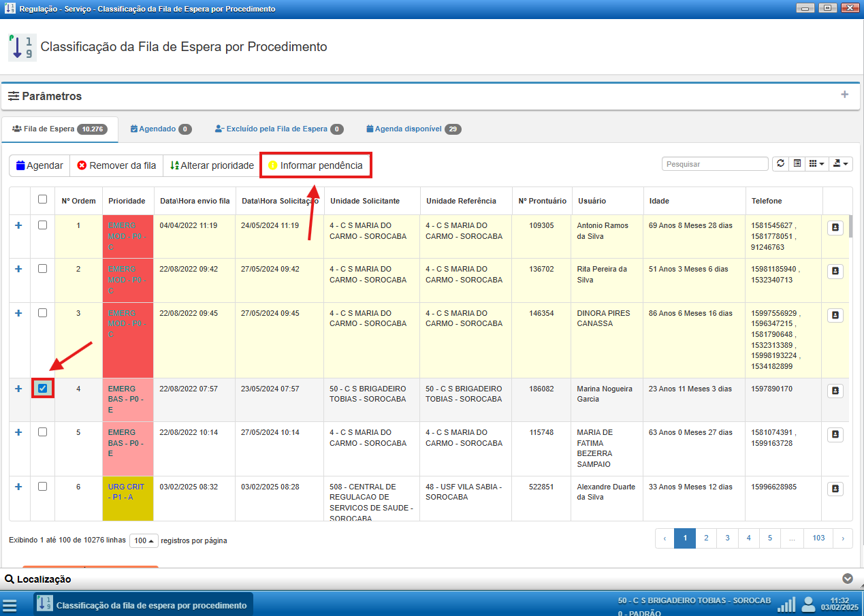Uncheck the checkbox for order number 4

pos(42,388)
